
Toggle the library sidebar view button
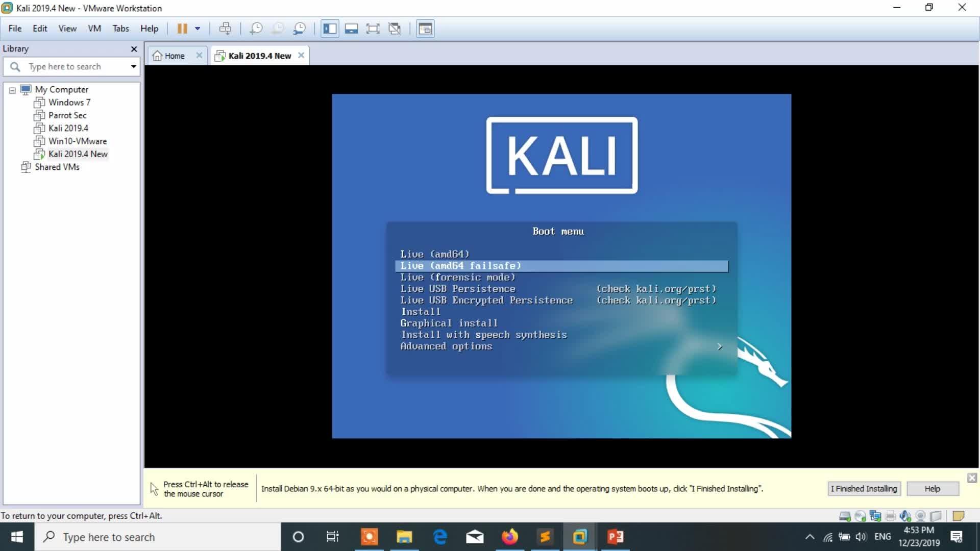coord(330,29)
